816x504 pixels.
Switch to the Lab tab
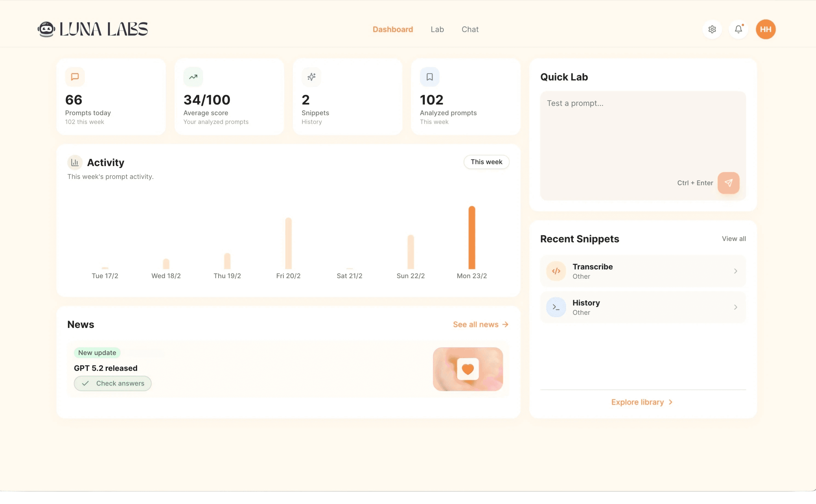[x=437, y=29]
